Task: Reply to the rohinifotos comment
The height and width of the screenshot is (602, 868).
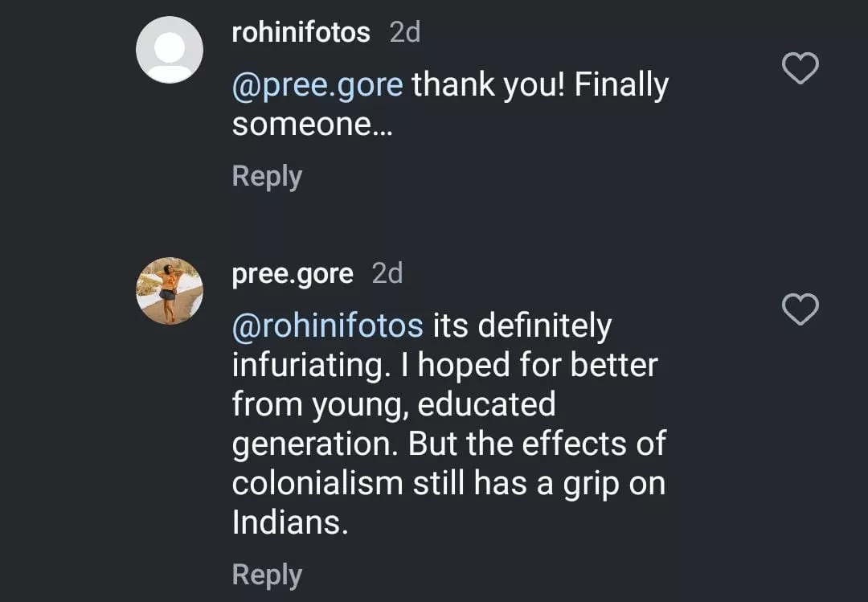Action: pyautogui.click(x=267, y=176)
